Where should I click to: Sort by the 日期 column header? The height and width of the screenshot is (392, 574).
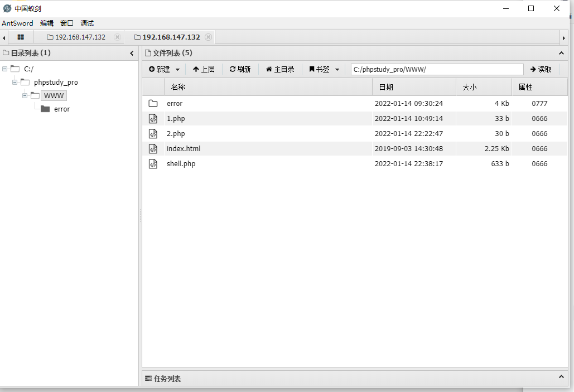pyautogui.click(x=414, y=87)
